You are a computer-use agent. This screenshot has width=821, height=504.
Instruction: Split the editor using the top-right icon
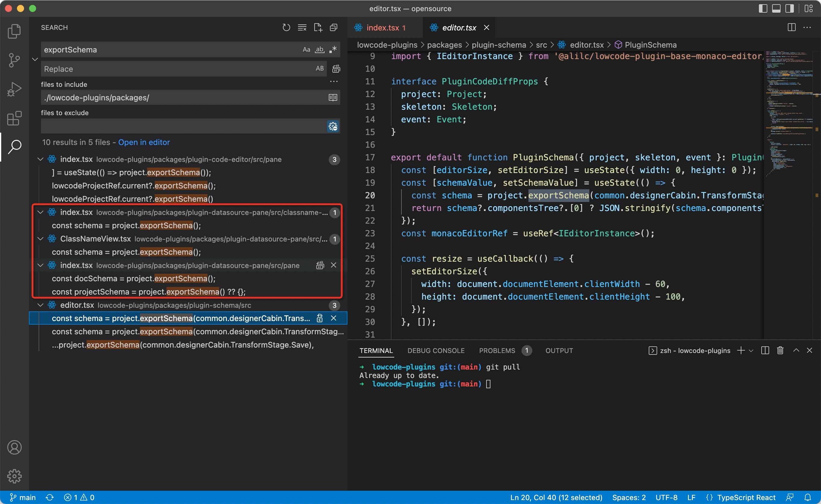pyautogui.click(x=792, y=27)
